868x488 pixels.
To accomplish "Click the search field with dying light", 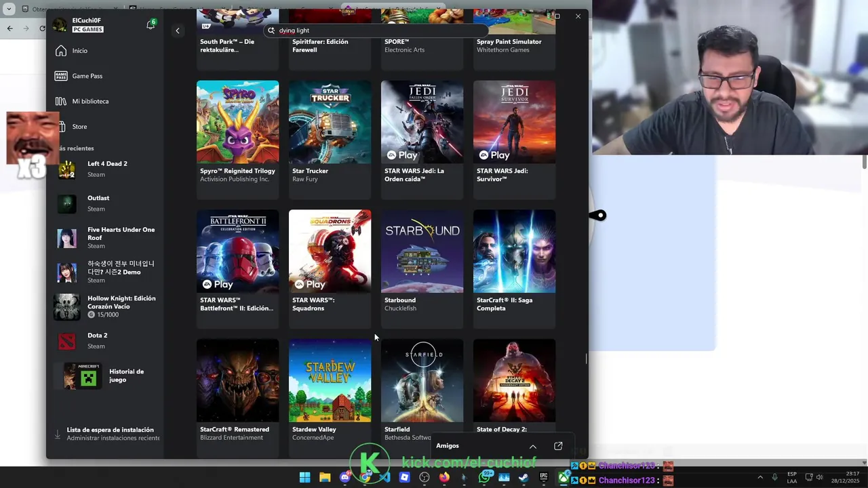I will click(x=376, y=30).
